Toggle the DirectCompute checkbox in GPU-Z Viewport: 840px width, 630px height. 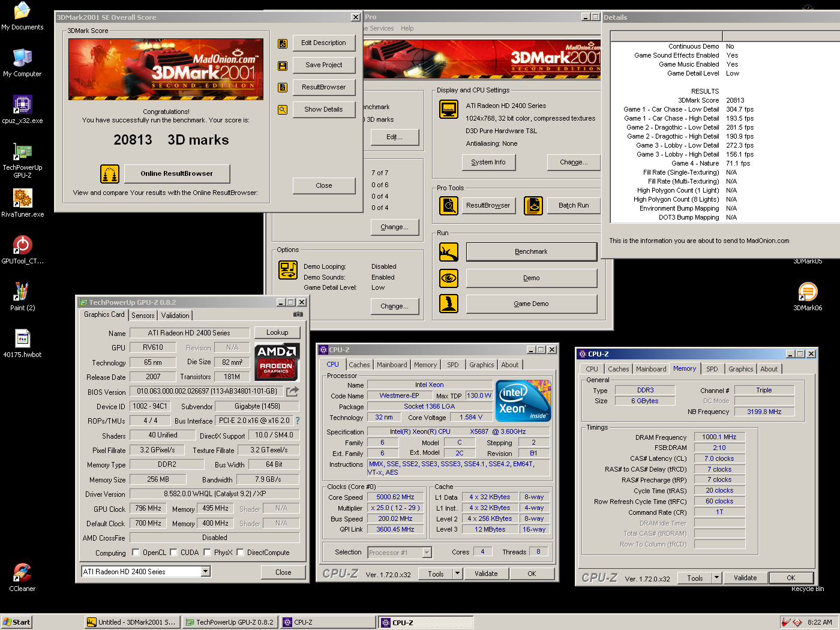click(x=240, y=553)
